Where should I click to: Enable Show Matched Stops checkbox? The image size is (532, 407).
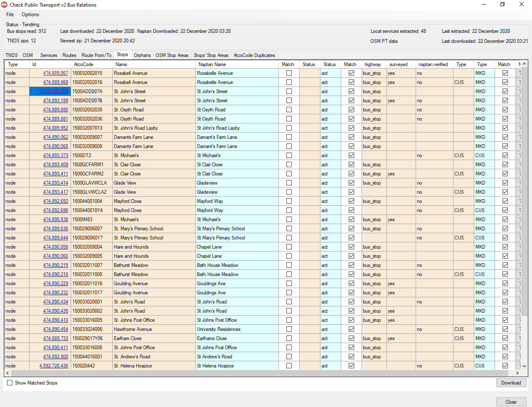[x=10, y=383]
